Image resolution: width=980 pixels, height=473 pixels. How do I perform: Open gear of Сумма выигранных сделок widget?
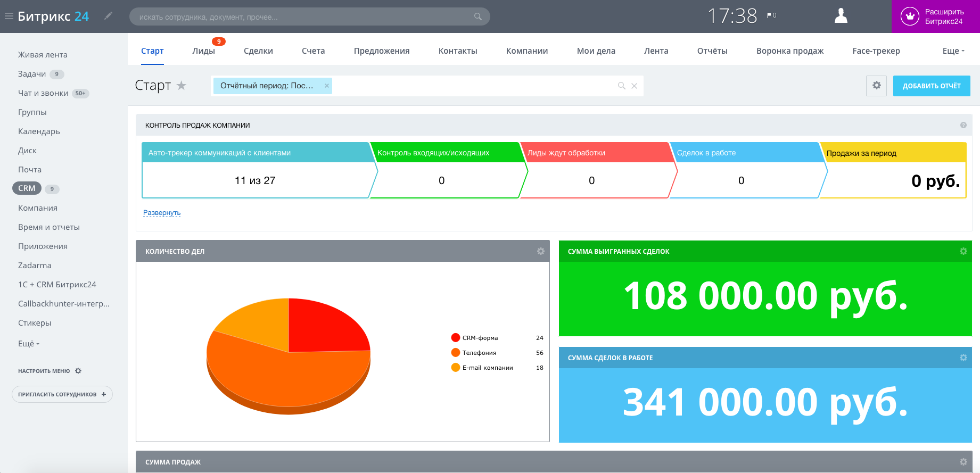(x=963, y=251)
